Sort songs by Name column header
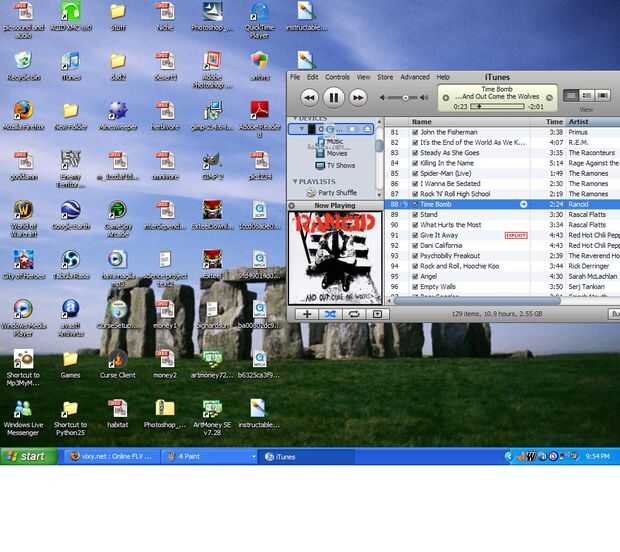 469,122
